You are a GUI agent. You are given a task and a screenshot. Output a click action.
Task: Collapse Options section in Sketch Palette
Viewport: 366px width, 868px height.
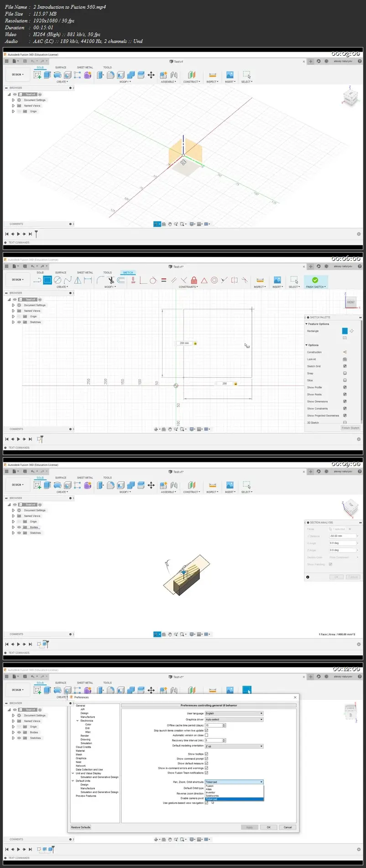coord(307,345)
